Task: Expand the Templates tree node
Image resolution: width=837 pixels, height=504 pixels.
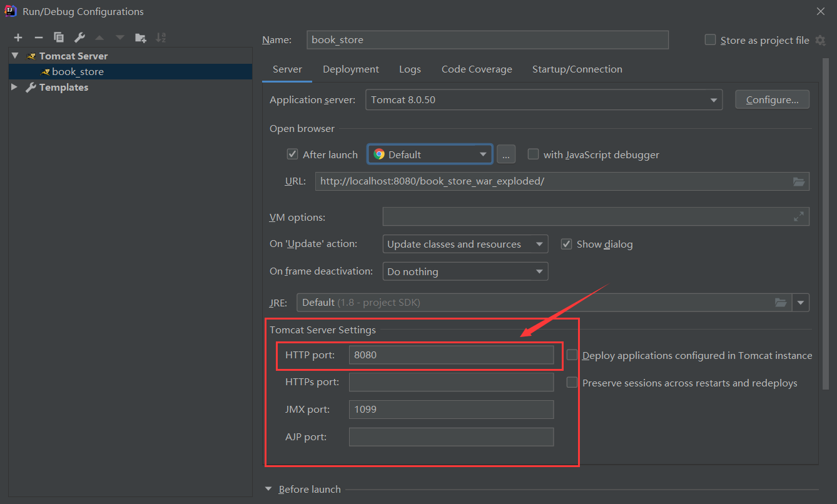Action: [15, 87]
